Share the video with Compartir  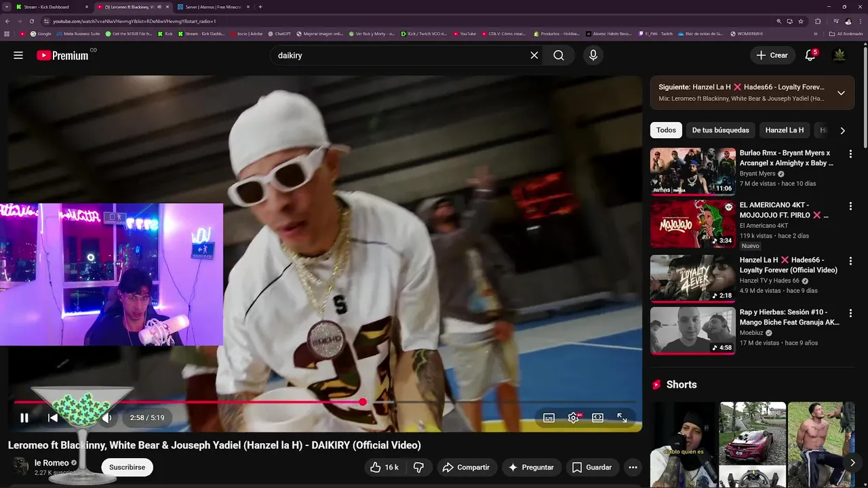click(x=466, y=467)
